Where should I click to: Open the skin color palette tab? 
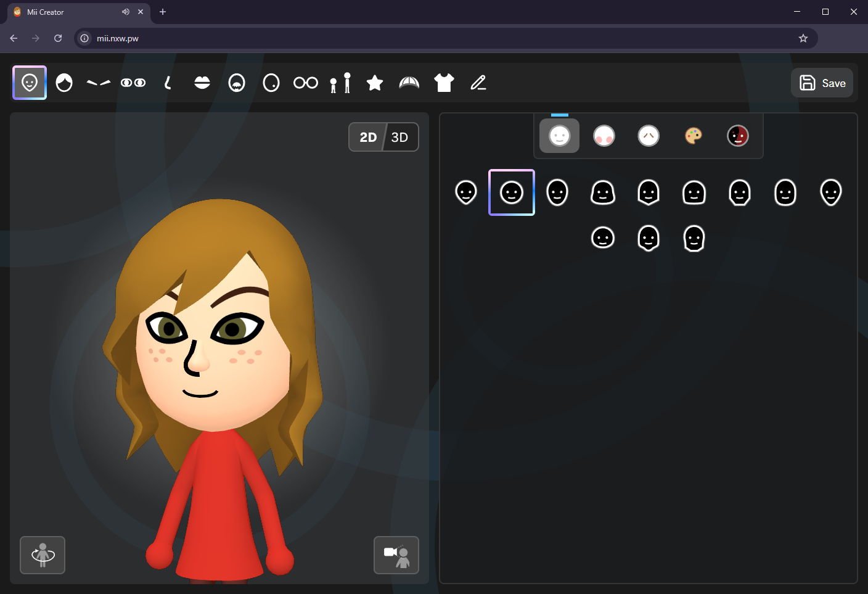(x=694, y=136)
